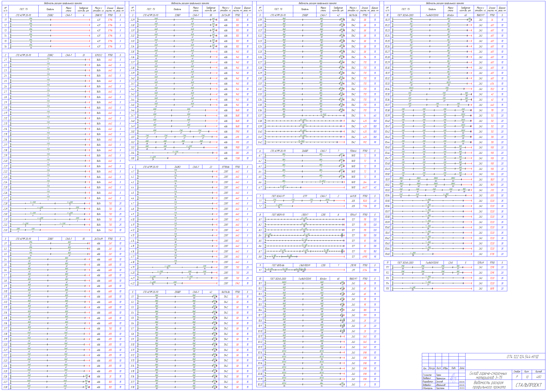Screen dimensions: 546x392
Task: Select the Листов value 480 in title block
Action: (538, 377)
